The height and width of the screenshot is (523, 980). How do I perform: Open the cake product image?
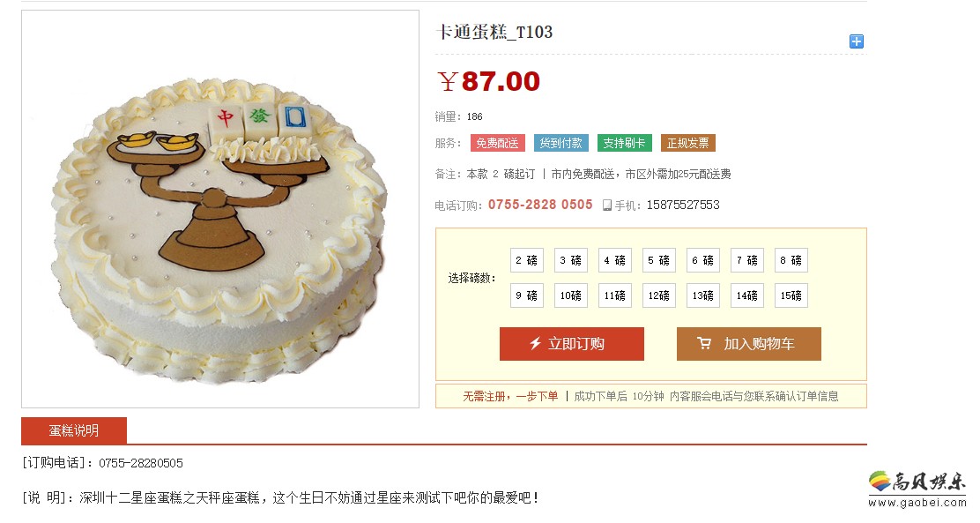pyautogui.click(x=220, y=209)
